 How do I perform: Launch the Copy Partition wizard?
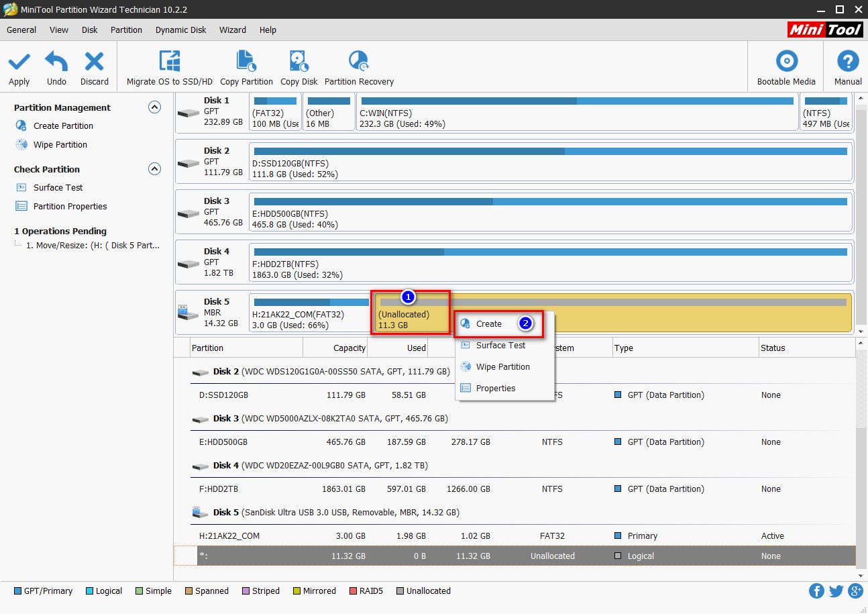pyautogui.click(x=246, y=68)
